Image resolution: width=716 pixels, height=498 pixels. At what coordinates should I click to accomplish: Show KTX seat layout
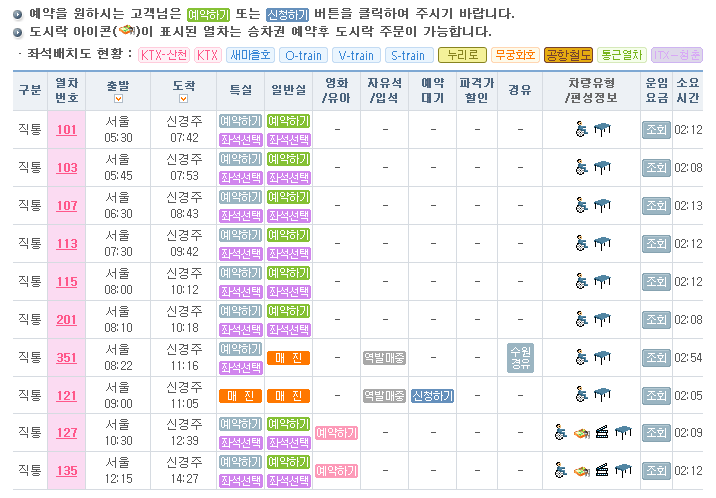pyautogui.click(x=208, y=55)
